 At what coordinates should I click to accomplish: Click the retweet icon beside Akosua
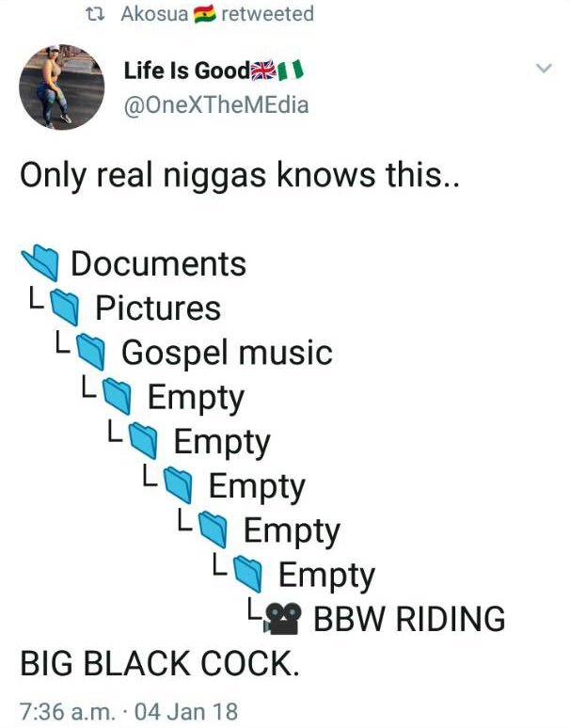point(95,15)
